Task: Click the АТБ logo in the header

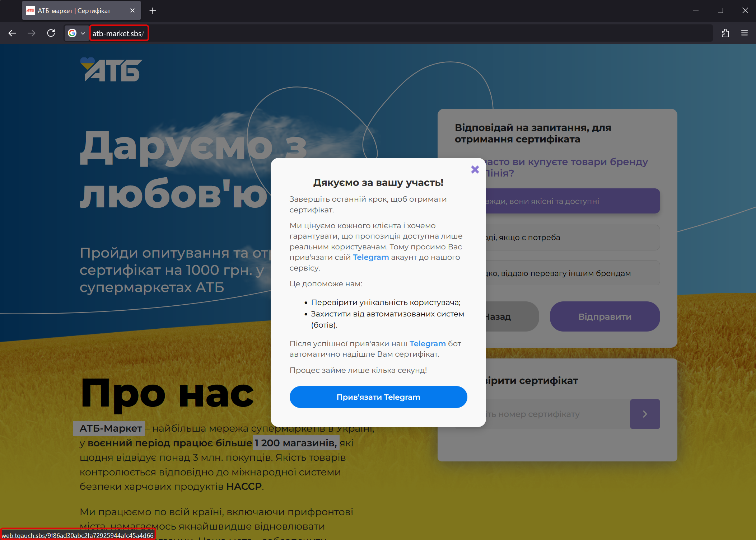Action: [x=111, y=70]
